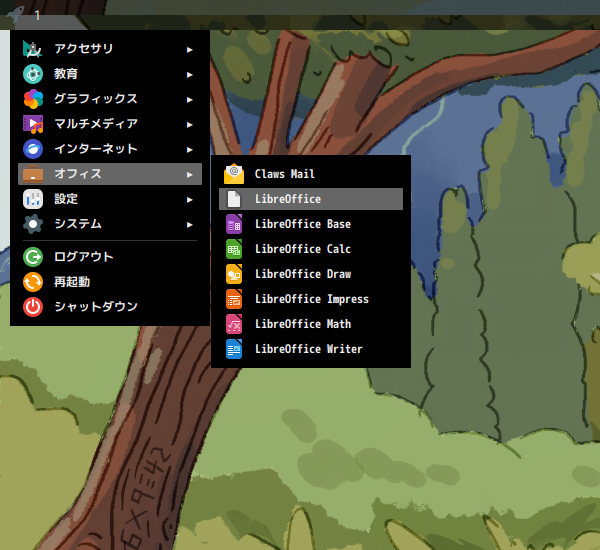Click the ログアウト green icon
The image size is (600, 550).
point(33,257)
